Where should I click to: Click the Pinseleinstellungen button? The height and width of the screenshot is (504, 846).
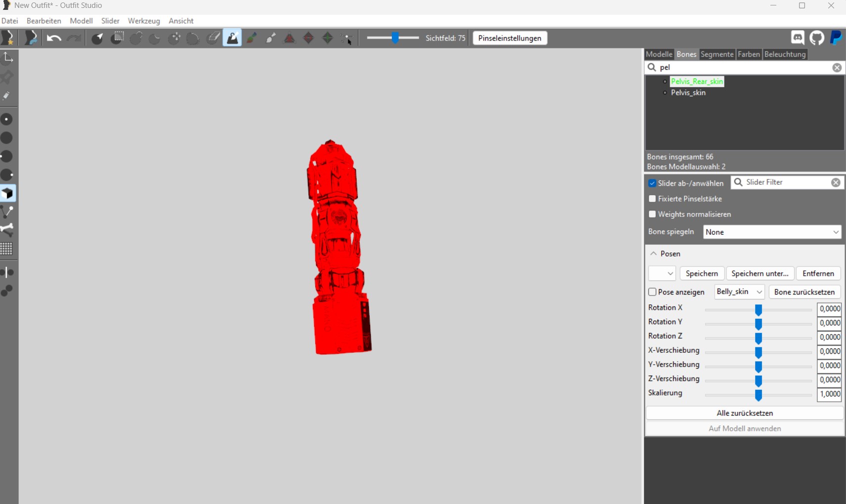click(x=509, y=38)
